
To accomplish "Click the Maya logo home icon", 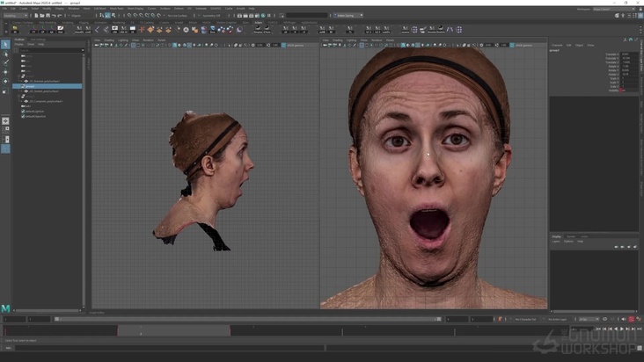I will [x=5, y=308].
